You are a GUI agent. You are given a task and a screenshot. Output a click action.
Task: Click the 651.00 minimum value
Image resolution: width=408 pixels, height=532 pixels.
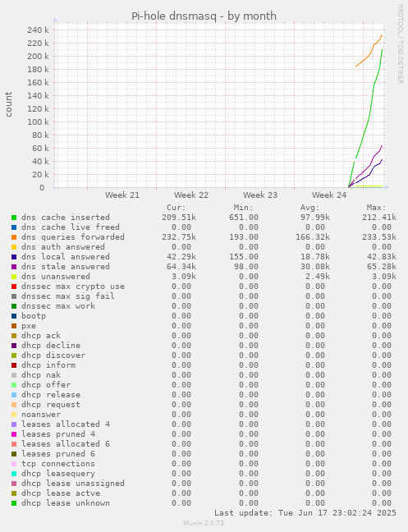point(243,217)
